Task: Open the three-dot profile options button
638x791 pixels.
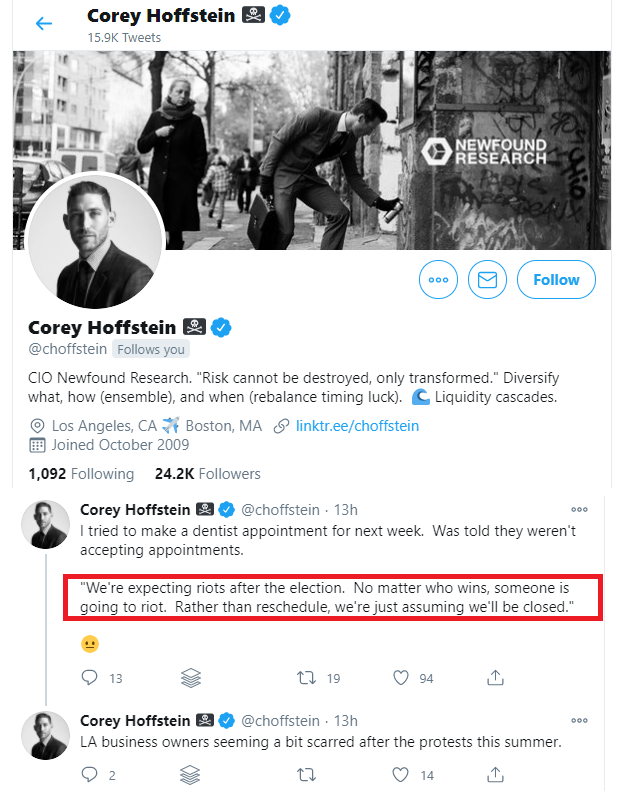Action: pos(438,279)
